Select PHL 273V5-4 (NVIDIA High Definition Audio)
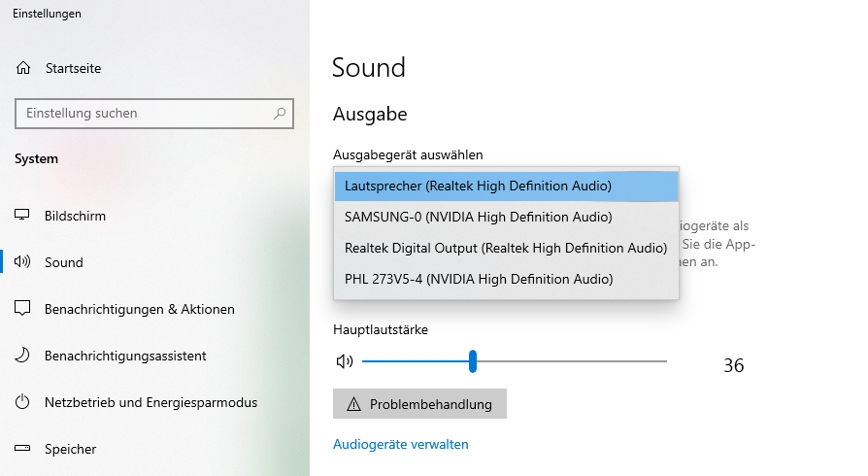 tap(506, 279)
